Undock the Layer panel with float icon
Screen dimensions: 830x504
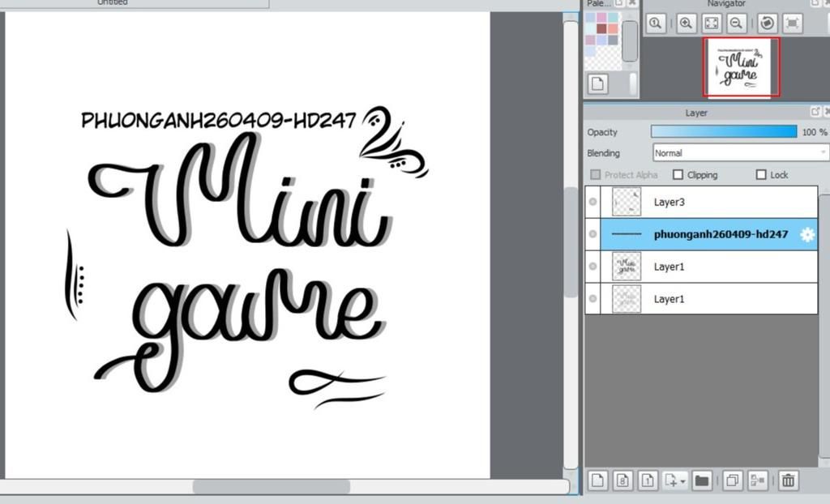point(815,112)
